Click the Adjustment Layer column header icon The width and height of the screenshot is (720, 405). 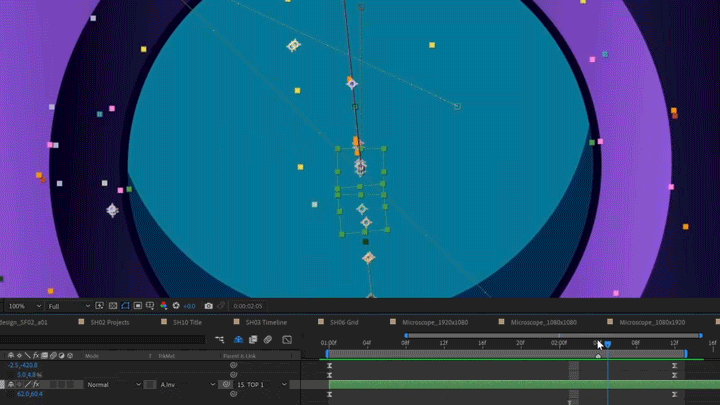coord(62,355)
